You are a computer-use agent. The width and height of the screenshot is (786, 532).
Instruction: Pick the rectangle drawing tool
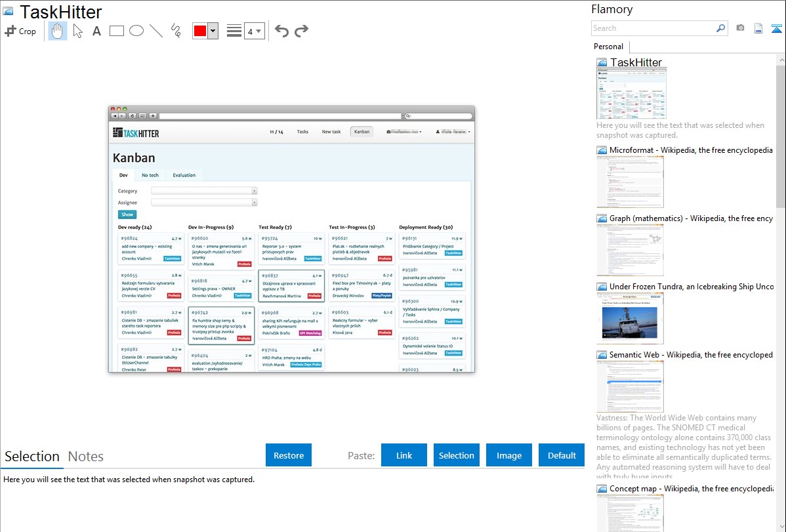point(116,31)
